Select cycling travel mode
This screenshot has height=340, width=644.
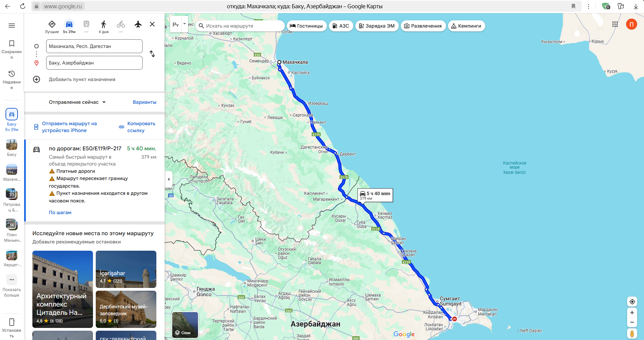[x=121, y=26]
